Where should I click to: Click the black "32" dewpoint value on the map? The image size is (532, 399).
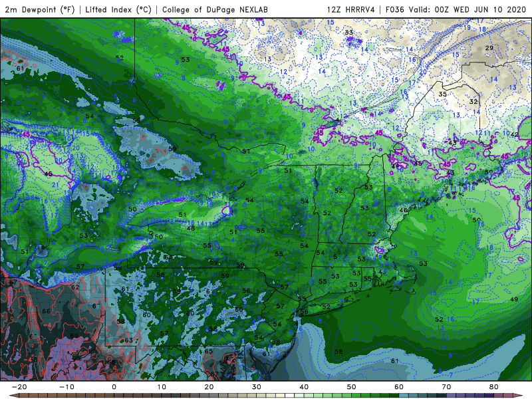(x=473, y=102)
